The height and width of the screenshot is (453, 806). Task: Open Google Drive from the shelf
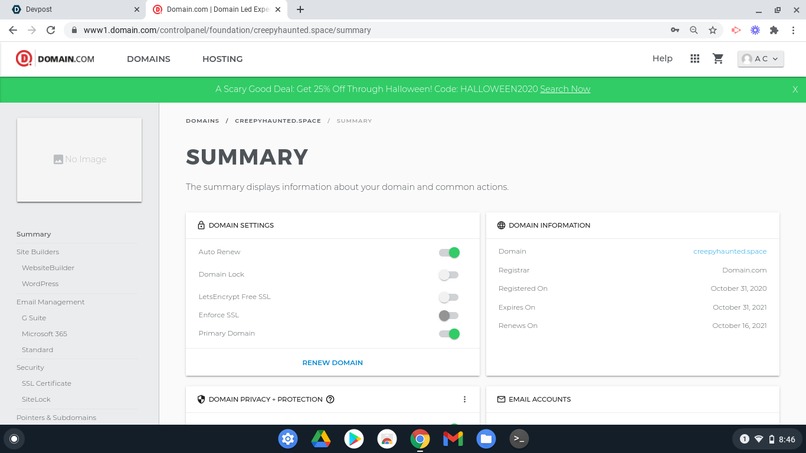tap(321, 439)
